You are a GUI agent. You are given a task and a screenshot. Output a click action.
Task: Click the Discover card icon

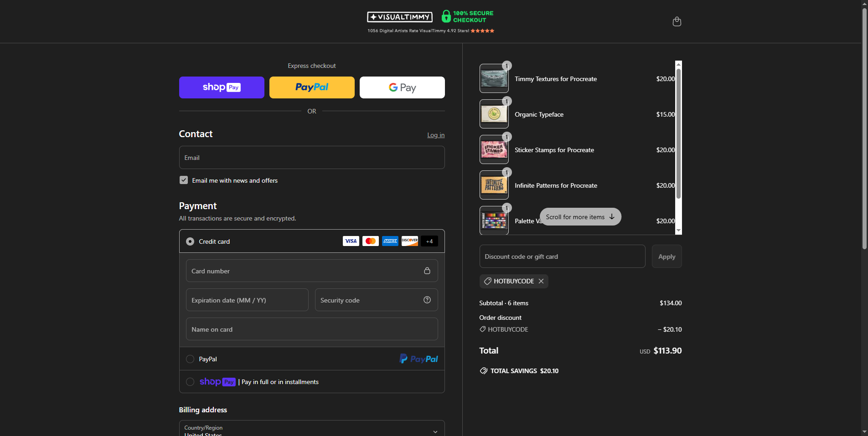coord(410,241)
